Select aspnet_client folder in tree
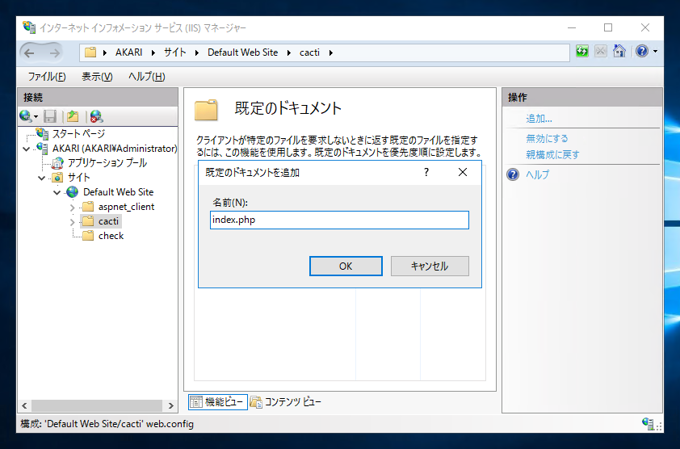The width and height of the screenshot is (680, 449). click(x=126, y=207)
